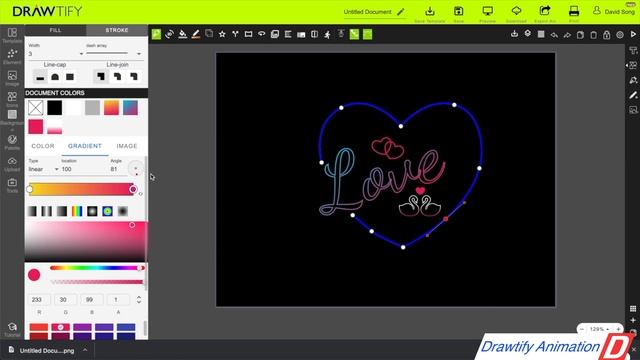Select the orange-pink gradient document swatch
This screenshot has height=360, width=640.
coord(111,108)
